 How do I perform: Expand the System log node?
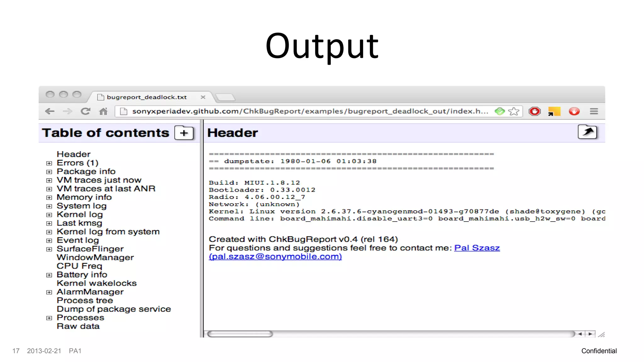[x=49, y=206]
